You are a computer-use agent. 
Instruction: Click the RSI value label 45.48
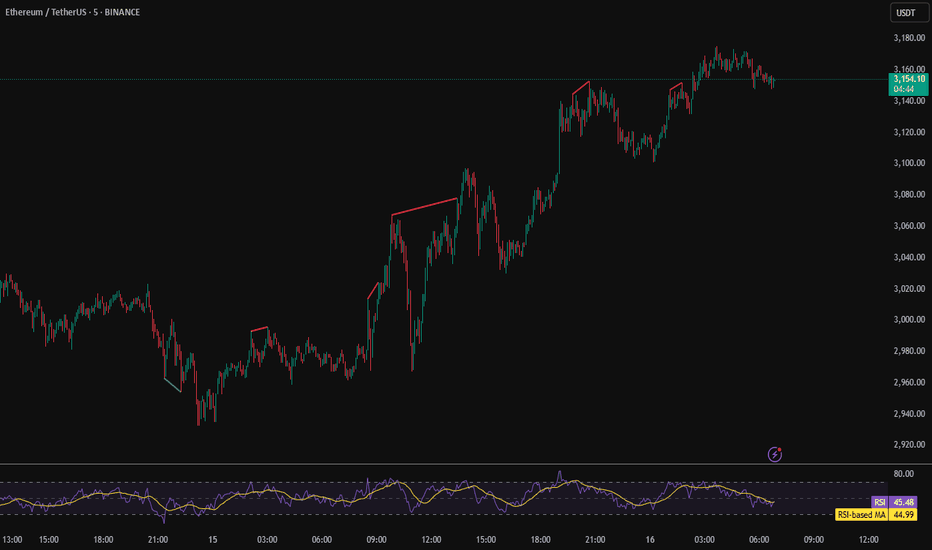[x=903, y=502]
